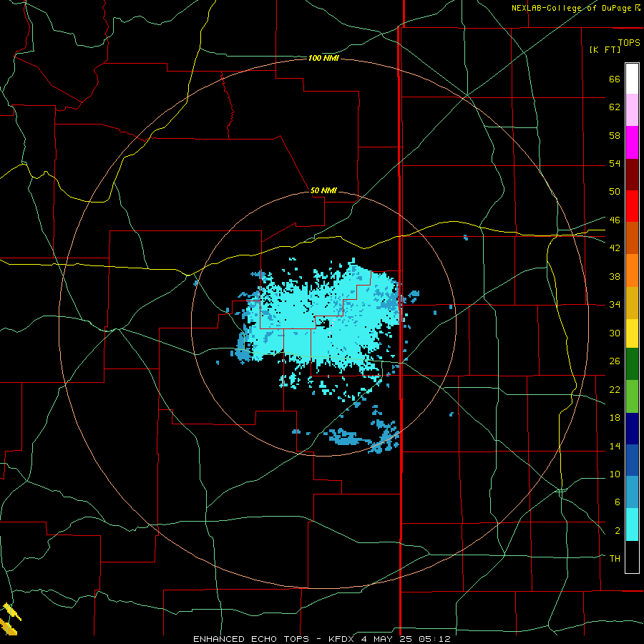Image resolution: width=644 pixels, height=644 pixels.
Task: Click the navy blue legend swatch
Action: tap(632, 429)
